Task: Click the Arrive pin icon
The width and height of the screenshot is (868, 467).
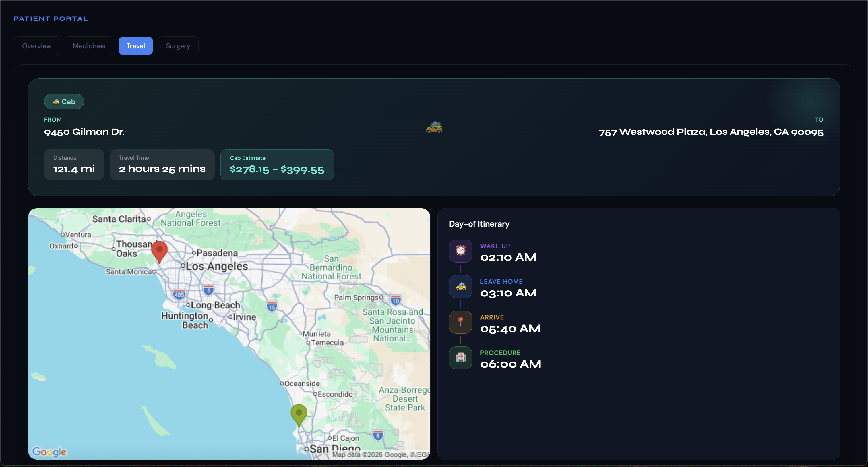Action: (x=461, y=322)
